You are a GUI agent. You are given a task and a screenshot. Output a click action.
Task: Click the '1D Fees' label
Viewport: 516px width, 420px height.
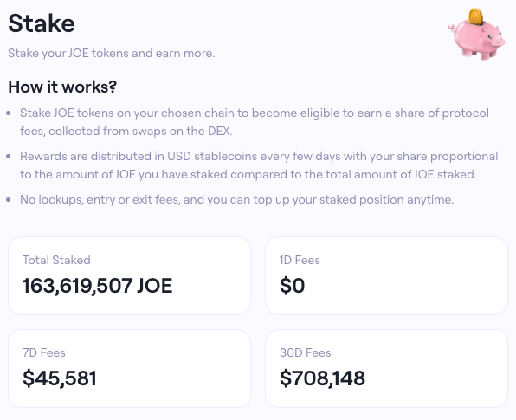tap(300, 260)
